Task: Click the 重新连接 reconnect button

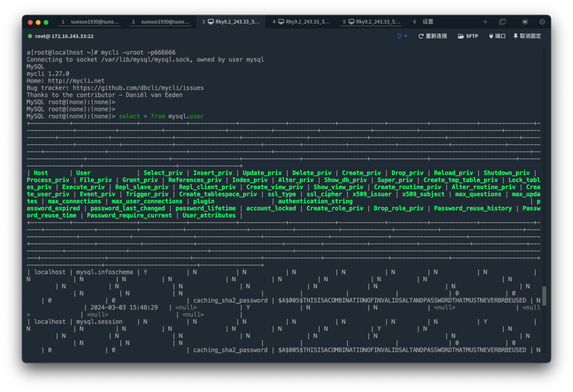Action: pyautogui.click(x=433, y=36)
